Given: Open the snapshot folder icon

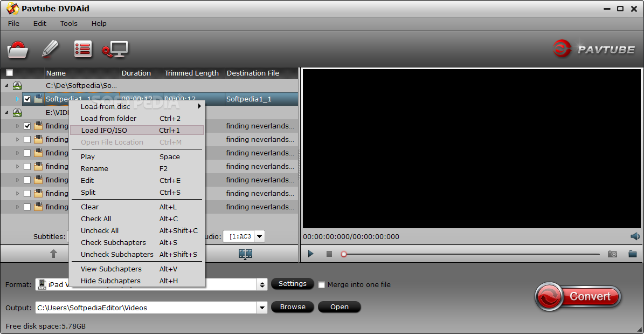Looking at the screenshot, I should tap(633, 254).
